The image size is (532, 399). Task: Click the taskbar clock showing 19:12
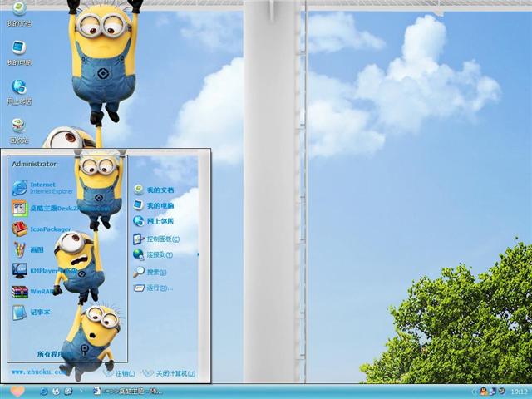(519, 392)
